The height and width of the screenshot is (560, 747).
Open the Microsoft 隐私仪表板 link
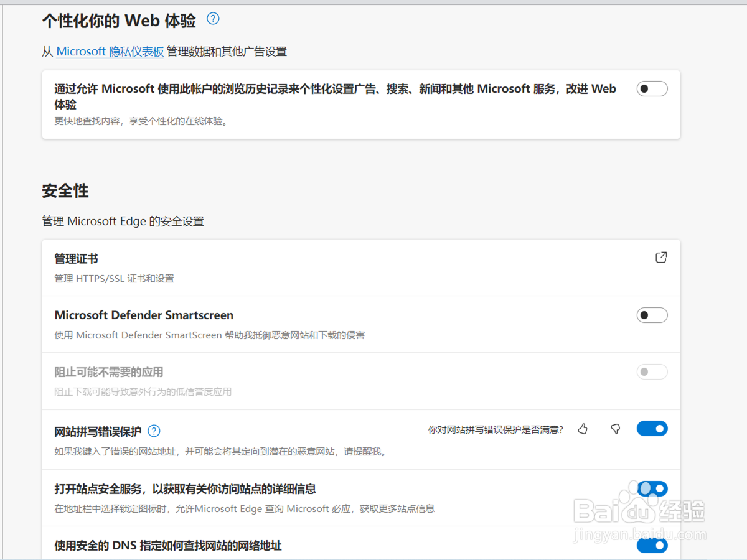pos(110,52)
